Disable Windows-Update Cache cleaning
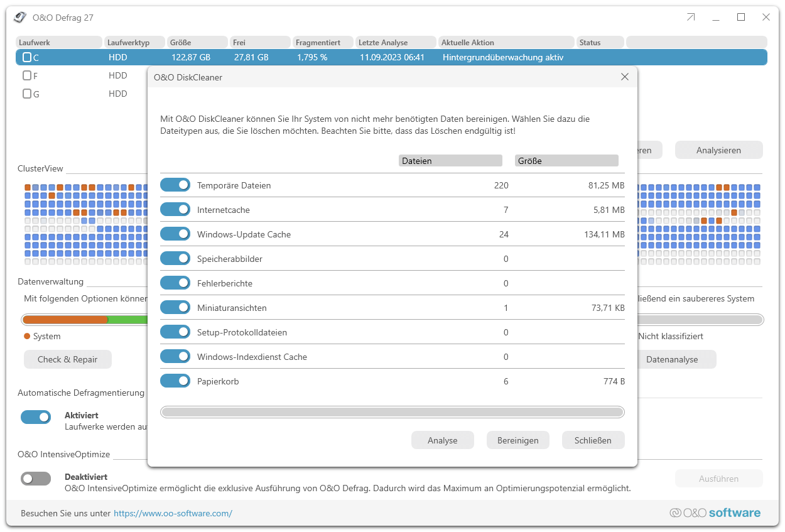Image resolution: width=785 pixels, height=532 pixels. coord(175,234)
